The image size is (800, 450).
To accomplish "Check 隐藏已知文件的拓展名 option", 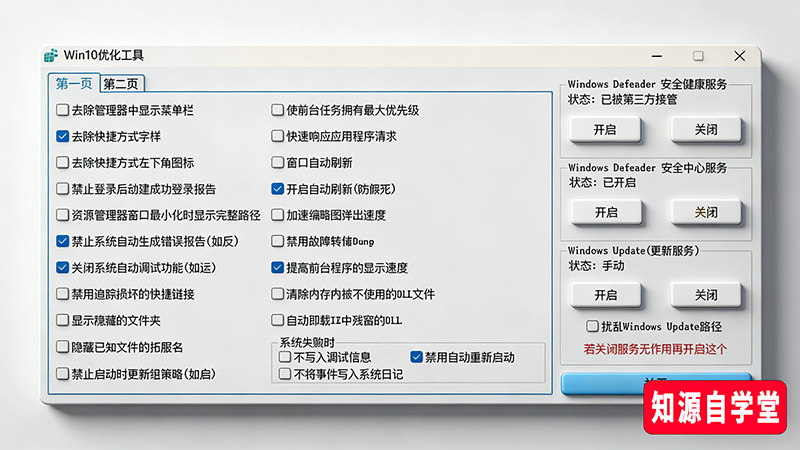I will (63, 347).
